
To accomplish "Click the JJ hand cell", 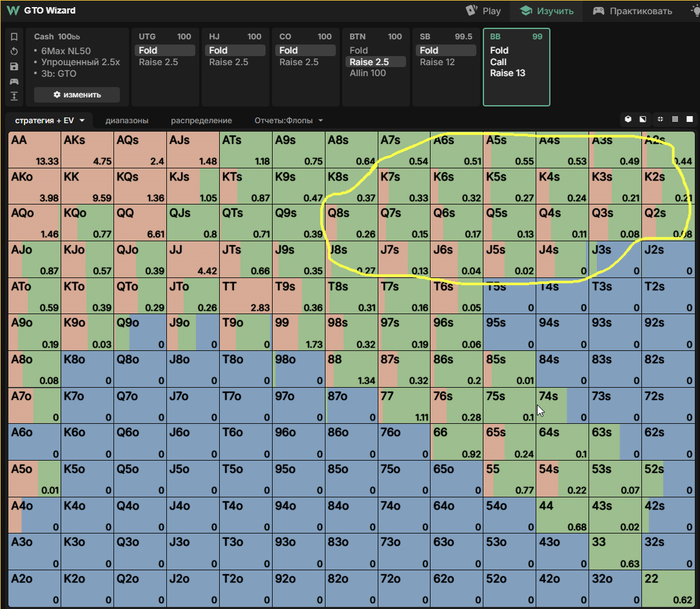I will [x=193, y=259].
